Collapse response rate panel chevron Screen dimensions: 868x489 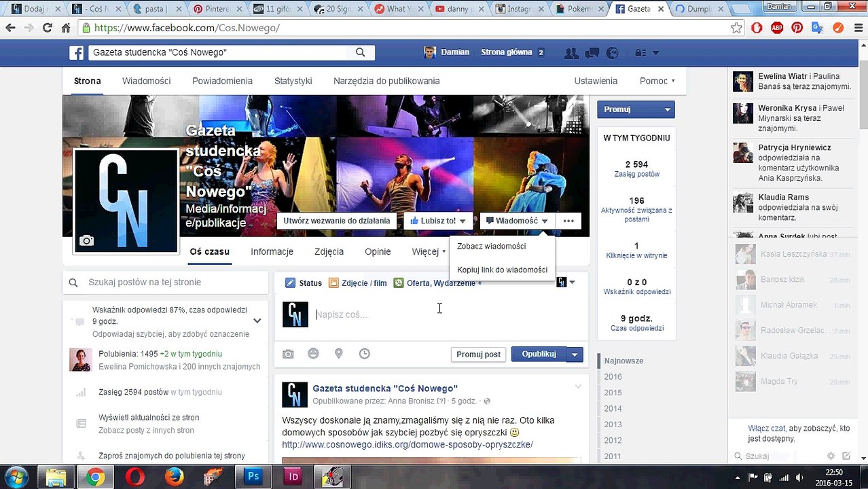tap(257, 321)
